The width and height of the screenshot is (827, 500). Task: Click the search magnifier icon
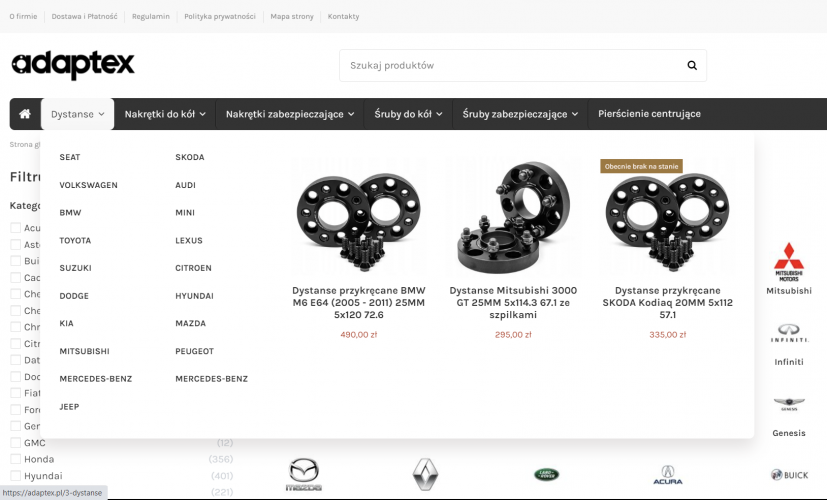pyautogui.click(x=692, y=65)
